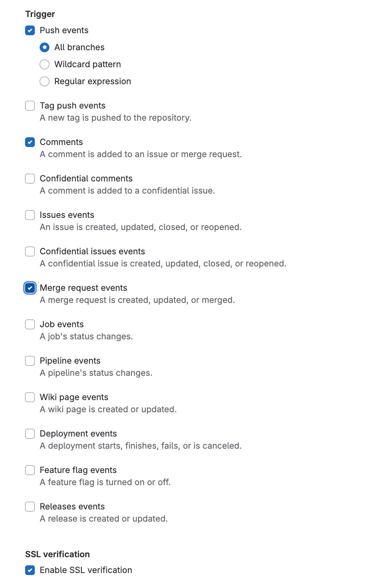Enable Deployment events trigger
This screenshot has width=370, height=588.
30,434
